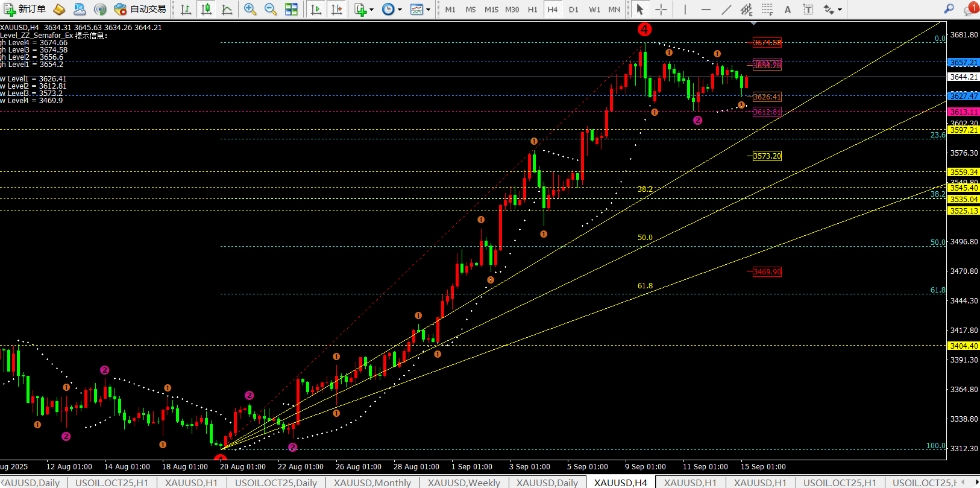The width and height of the screenshot is (980, 488).
Task: Select the text (A) tool
Action: (788, 9)
